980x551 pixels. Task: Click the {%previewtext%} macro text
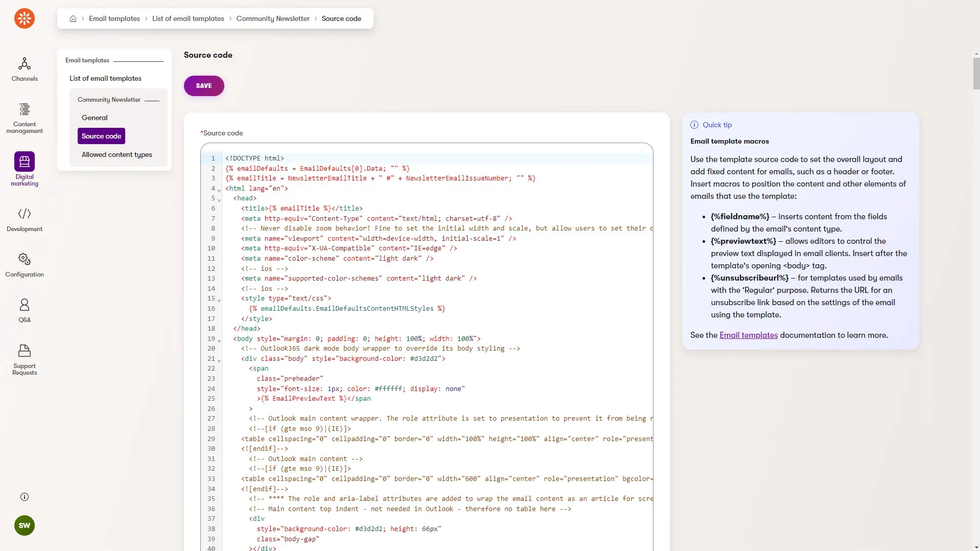click(x=743, y=241)
